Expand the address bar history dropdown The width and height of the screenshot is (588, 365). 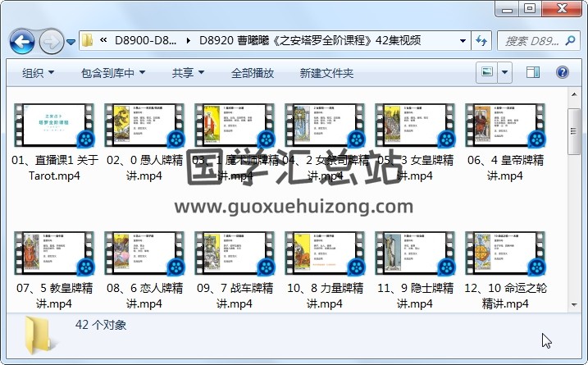coord(463,40)
